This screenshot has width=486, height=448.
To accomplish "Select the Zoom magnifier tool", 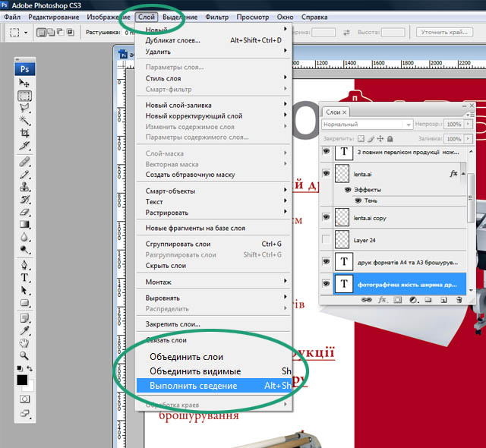I will [x=25, y=355].
